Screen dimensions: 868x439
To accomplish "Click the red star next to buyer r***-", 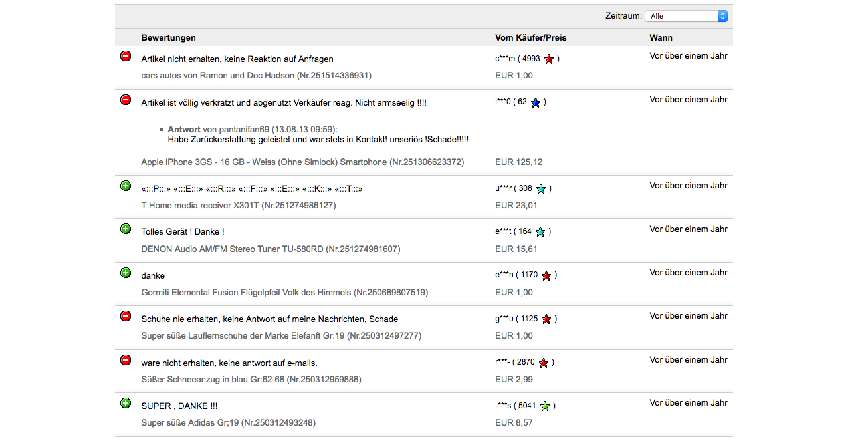I will point(544,363).
